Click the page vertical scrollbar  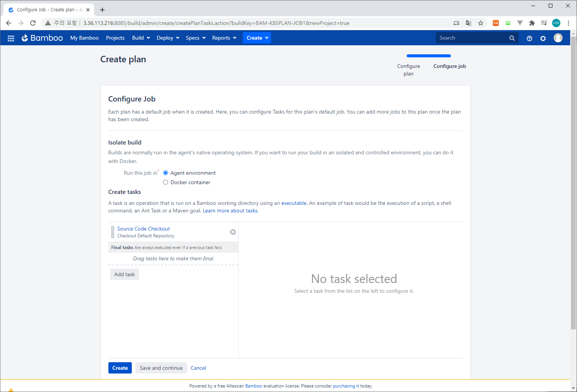[x=573, y=183]
